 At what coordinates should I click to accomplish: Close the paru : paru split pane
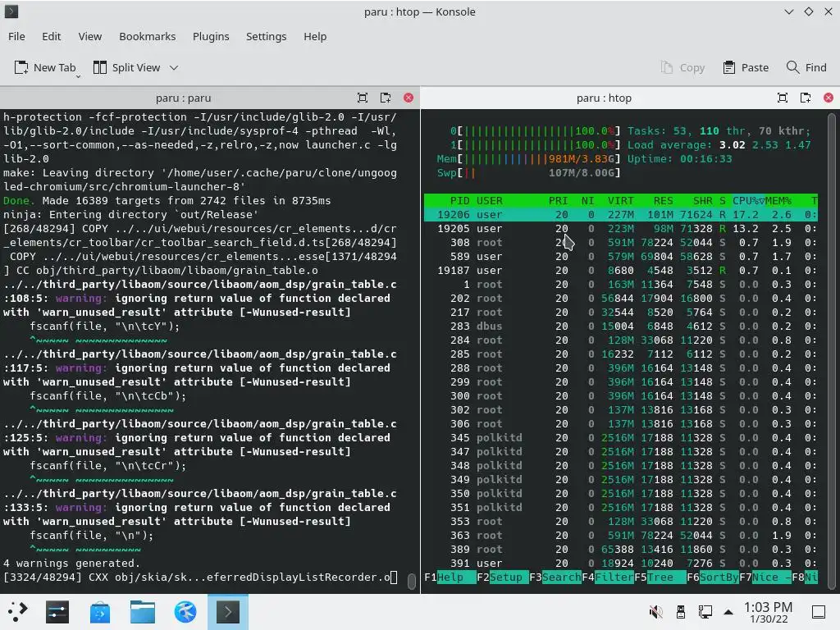(409, 98)
